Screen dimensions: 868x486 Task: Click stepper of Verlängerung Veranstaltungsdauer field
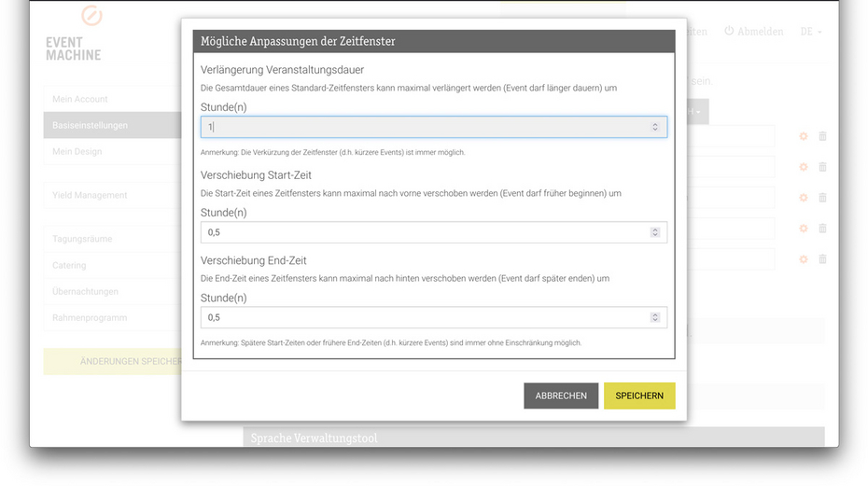tap(655, 127)
